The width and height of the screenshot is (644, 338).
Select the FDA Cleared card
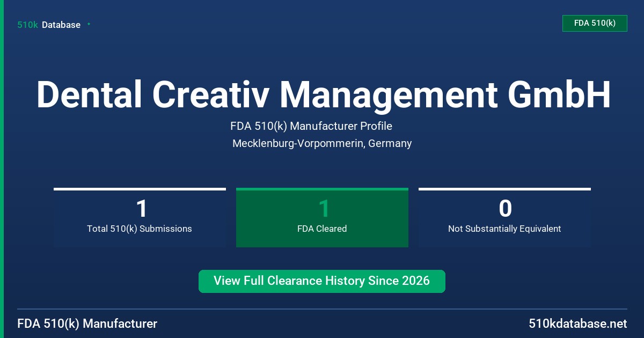pos(322,217)
